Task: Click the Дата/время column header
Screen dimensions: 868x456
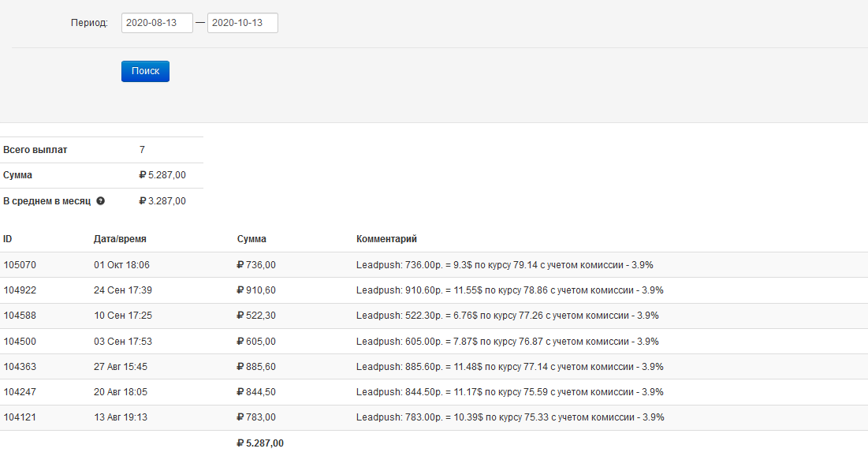Action: [x=120, y=239]
